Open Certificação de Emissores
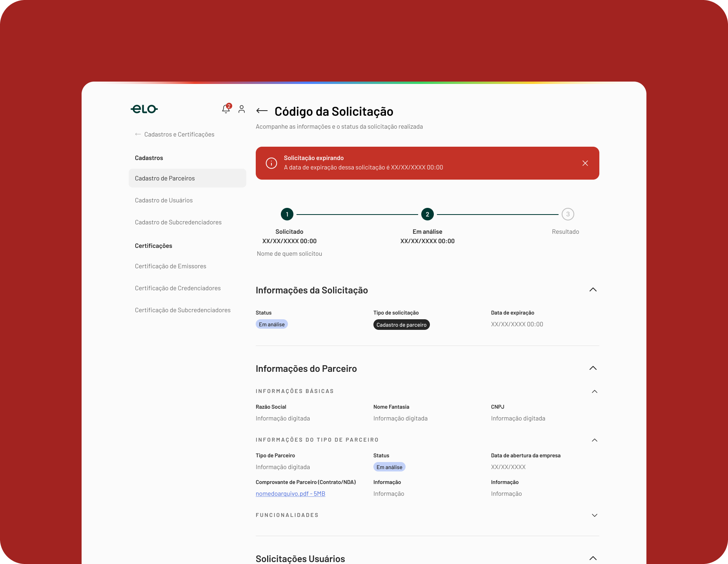728x564 pixels. 171,266
